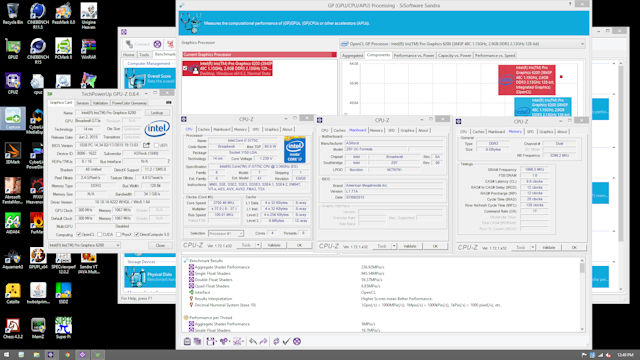Click Lookup button in GPU-Z
This screenshot has width=640, height=360.
(157, 113)
